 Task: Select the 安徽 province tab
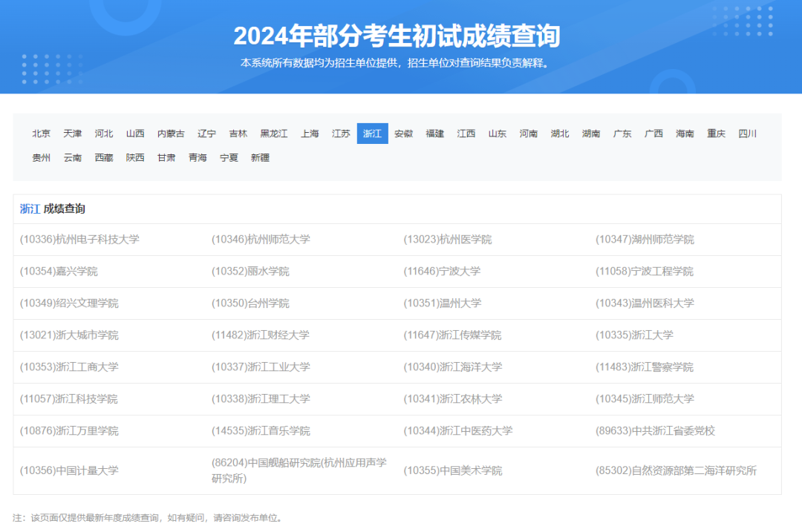point(403,134)
